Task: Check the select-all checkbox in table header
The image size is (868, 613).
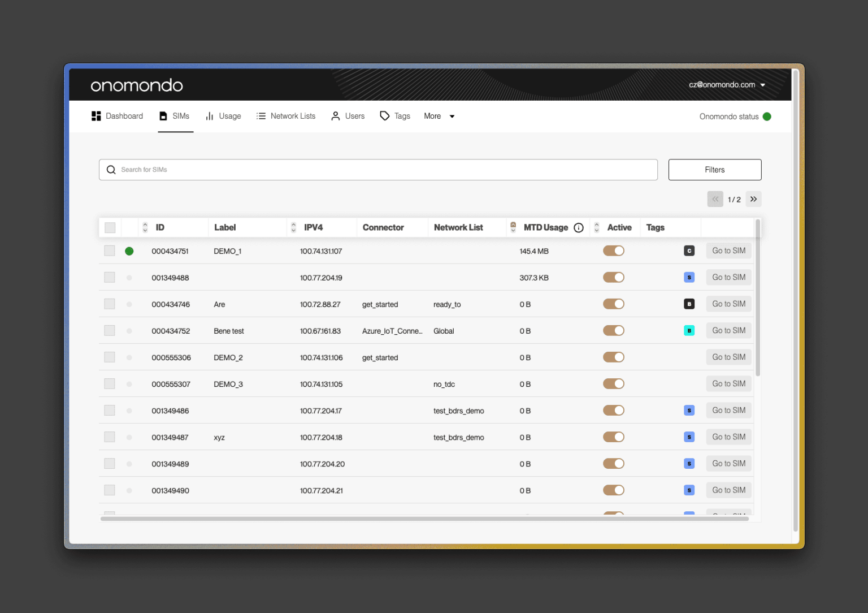Action: [110, 227]
